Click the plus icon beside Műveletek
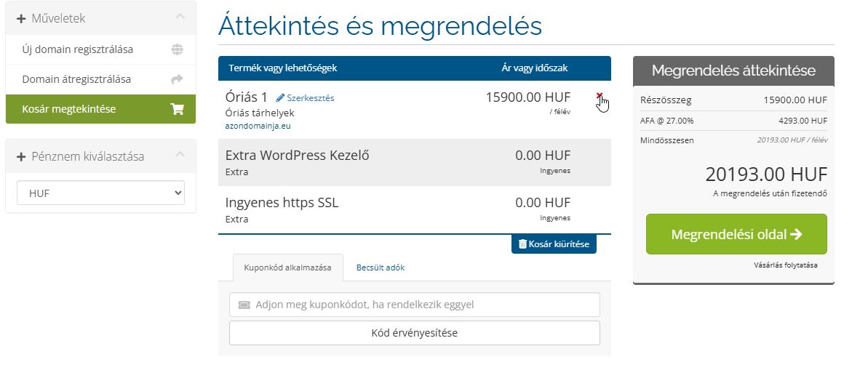This screenshot has height=370, width=868. 21,18
